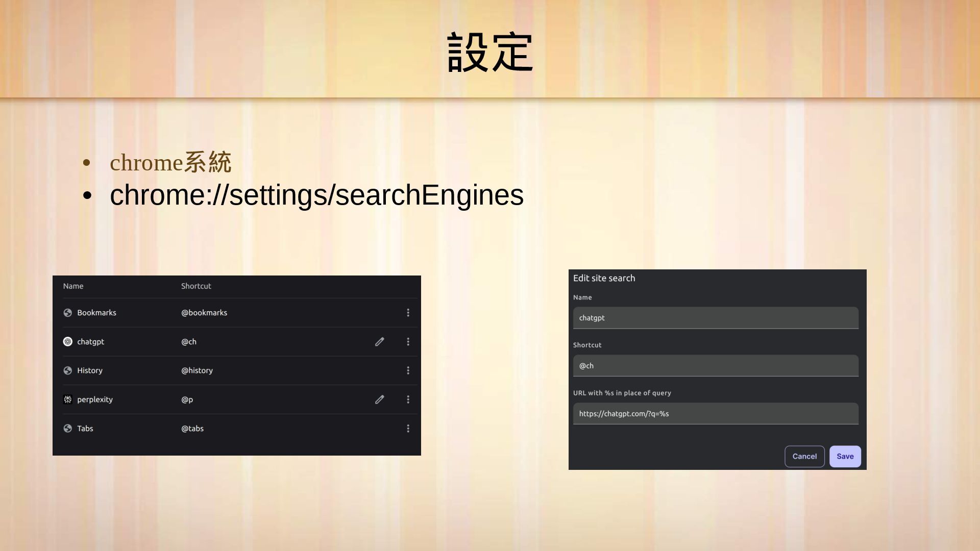
Task: Click the Shortcut column header
Action: [x=196, y=286]
